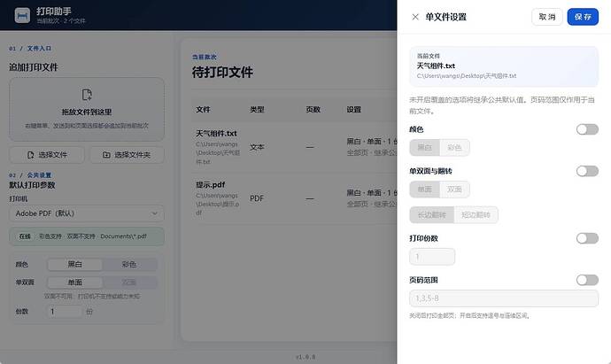Close the 单文件设置 panel with X icon
Image resolution: width=611 pixels, height=364 pixels.
click(x=415, y=17)
